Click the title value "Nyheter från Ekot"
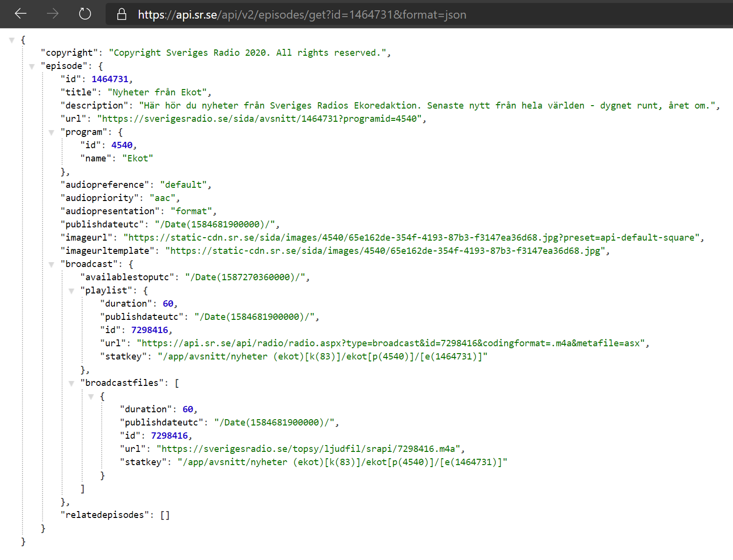The height and width of the screenshot is (560, 733). [157, 92]
